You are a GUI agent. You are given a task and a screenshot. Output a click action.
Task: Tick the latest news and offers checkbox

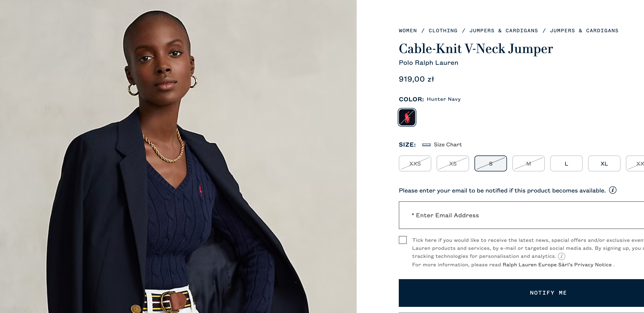pos(403,240)
